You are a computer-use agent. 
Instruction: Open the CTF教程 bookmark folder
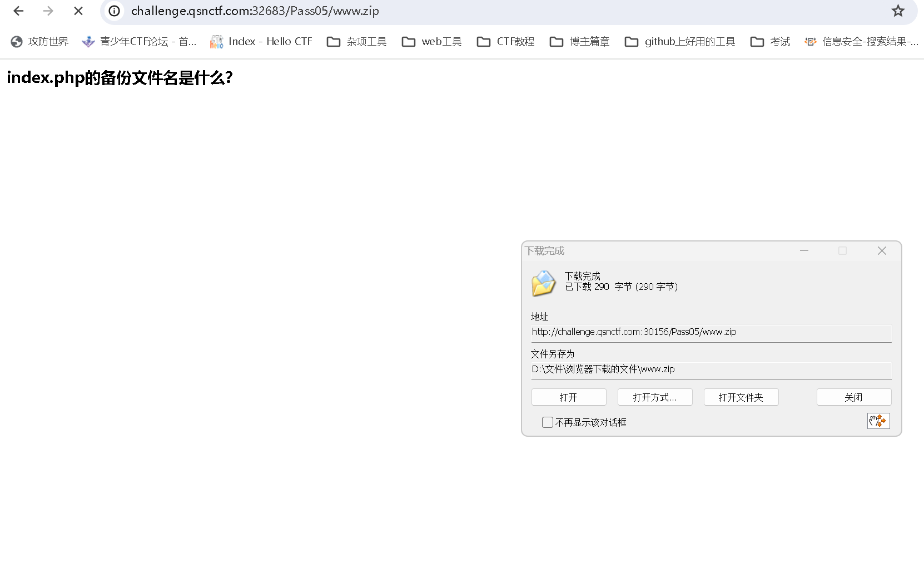(x=505, y=41)
